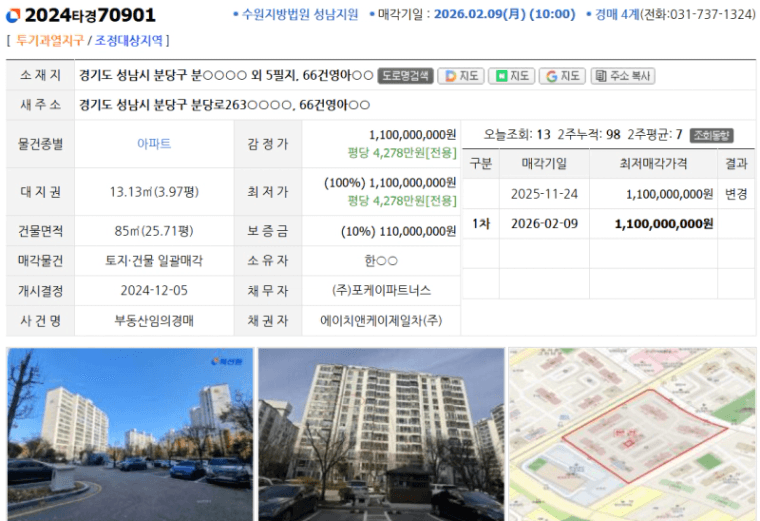
Task: Click the 감정가 1,100,000,000원 value
Action: pyautogui.click(x=412, y=135)
